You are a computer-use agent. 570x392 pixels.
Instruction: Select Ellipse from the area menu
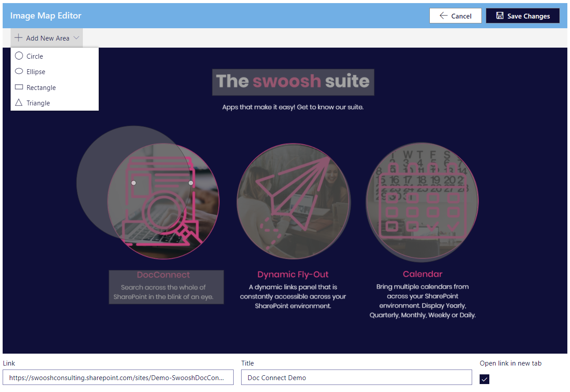(55, 71)
